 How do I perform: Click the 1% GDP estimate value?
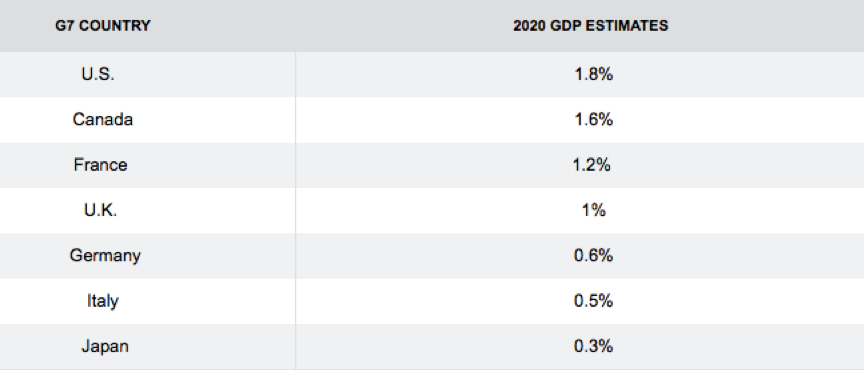[593, 210]
